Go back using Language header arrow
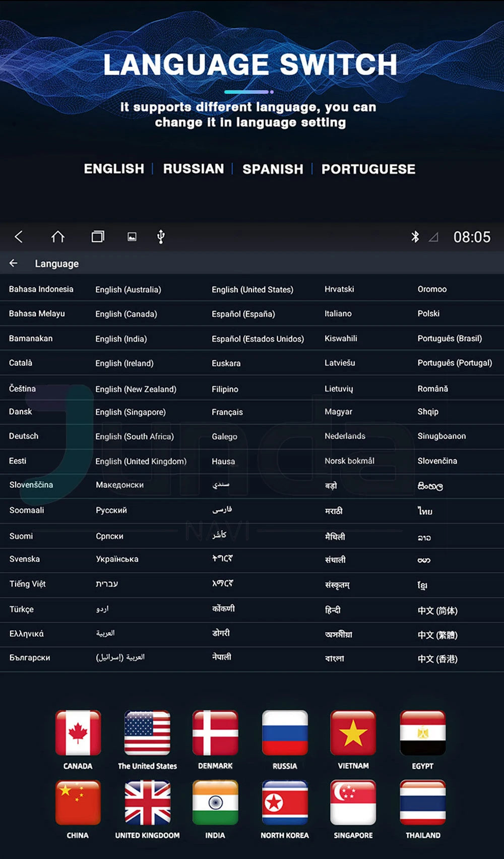The width and height of the screenshot is (504, 859). (14, 263)
